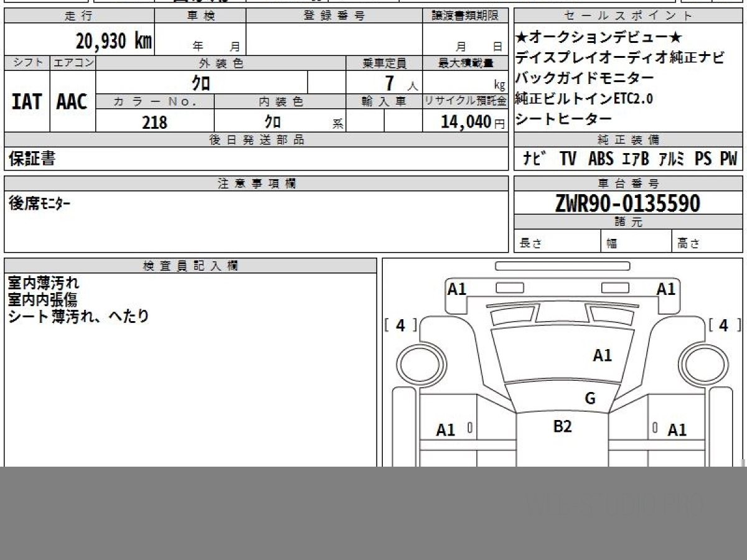This screenshot has width=747, height=560.
Task: Select the 注意事項欄 header
Action: pyautogui.click(x=256, y=184)
